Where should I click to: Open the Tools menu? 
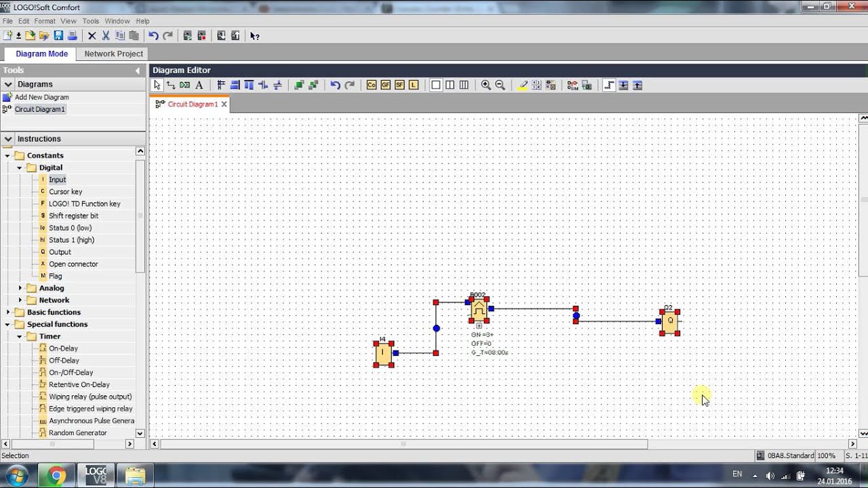pyautogui.click(x=91, y=21)
